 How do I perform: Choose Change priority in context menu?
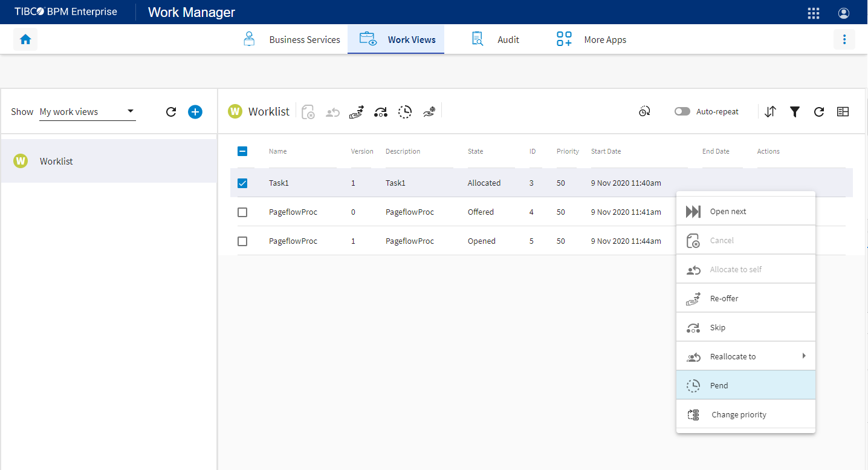click(x=745, y=414)
